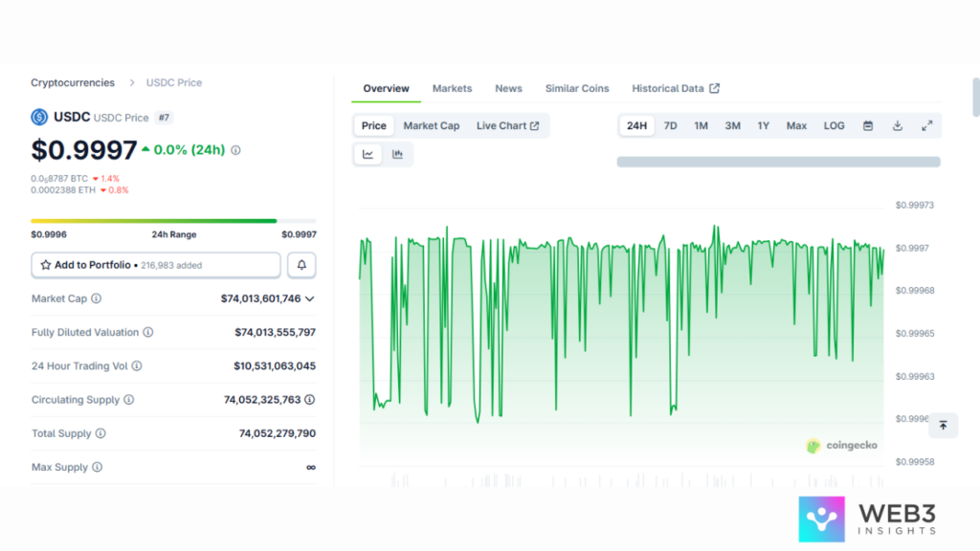The image size is (980, 551).
Task: Click the Add to Portfolio button
Action: pyautogui.click(x=156, y=265)
